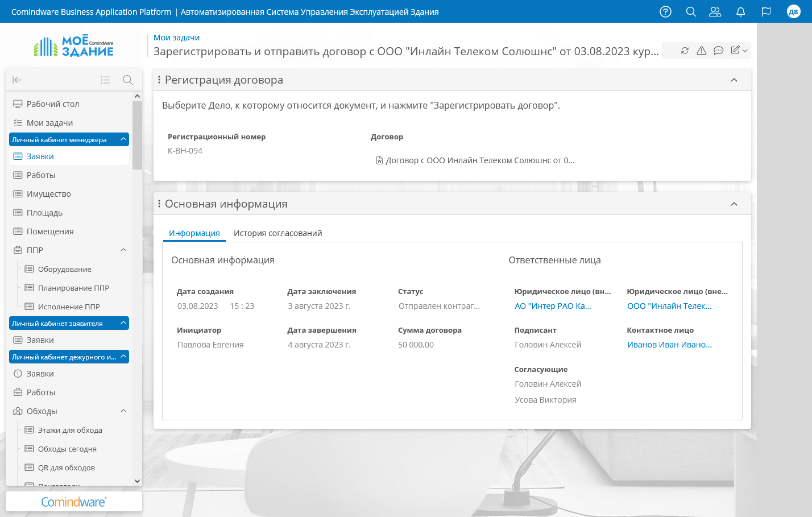Open notifications bell icon
This screenshot has width=812, height=517.
pyautogui.click(x=740, y=11)
